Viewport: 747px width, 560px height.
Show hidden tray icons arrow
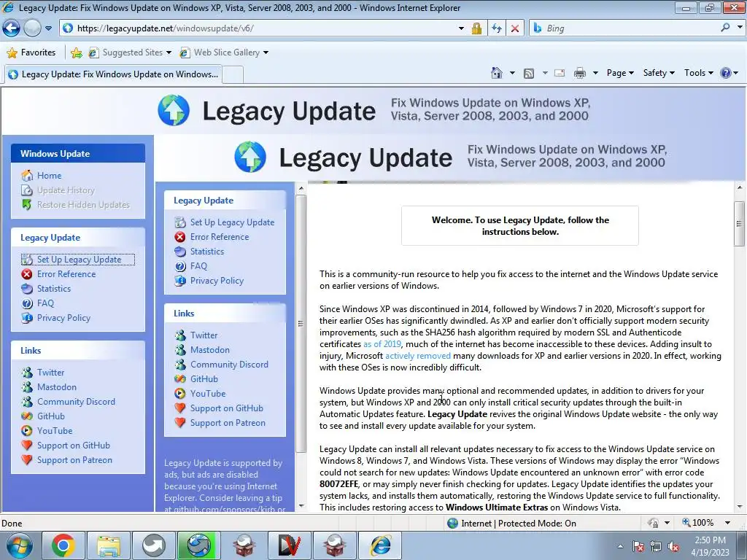tap(620, 547)
